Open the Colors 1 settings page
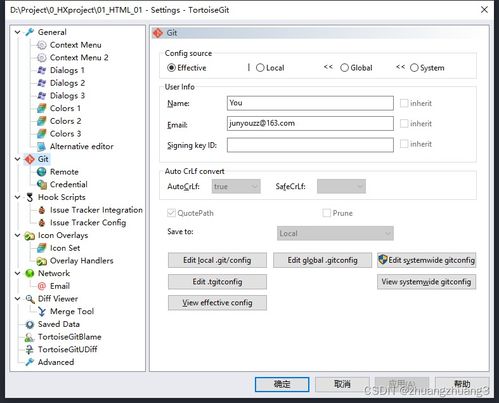This screenshot has width=499, height=403. pos(65,108)
